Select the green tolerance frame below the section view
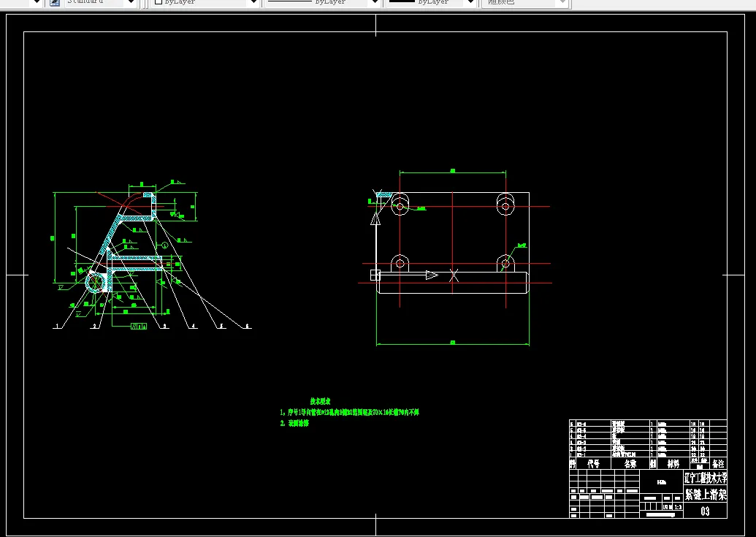Image resolution: width=756 pixels, height=537 pixels. pyautogui.click(x=139, y=327)
